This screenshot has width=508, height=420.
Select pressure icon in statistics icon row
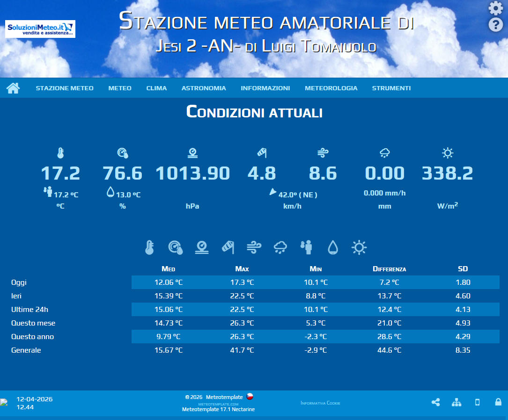(202, 247)
